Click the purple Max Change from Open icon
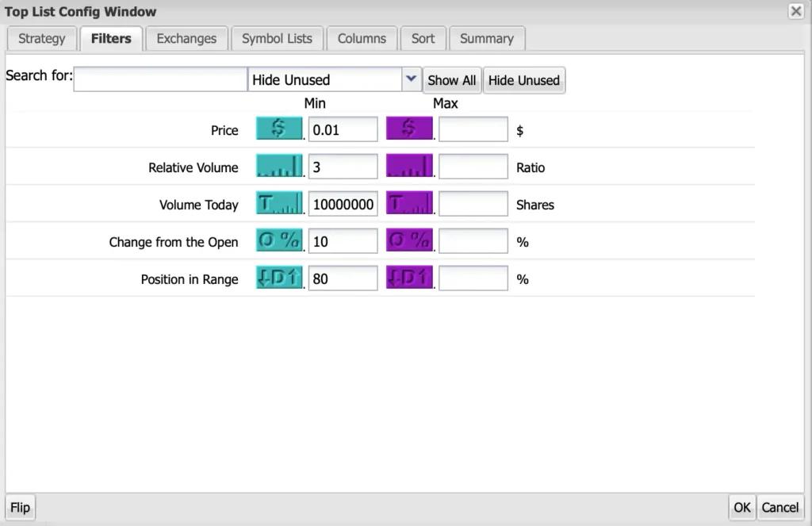Viewport: 812px width, 526px height. (409, 241)
